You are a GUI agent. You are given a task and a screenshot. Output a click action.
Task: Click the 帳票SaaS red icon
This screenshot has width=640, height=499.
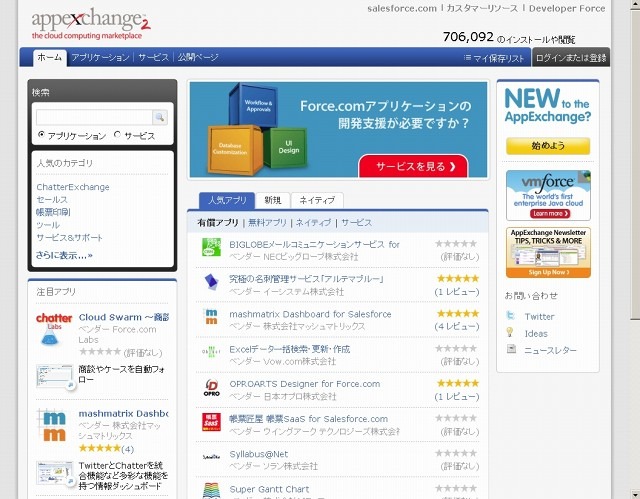pos(211,422)
